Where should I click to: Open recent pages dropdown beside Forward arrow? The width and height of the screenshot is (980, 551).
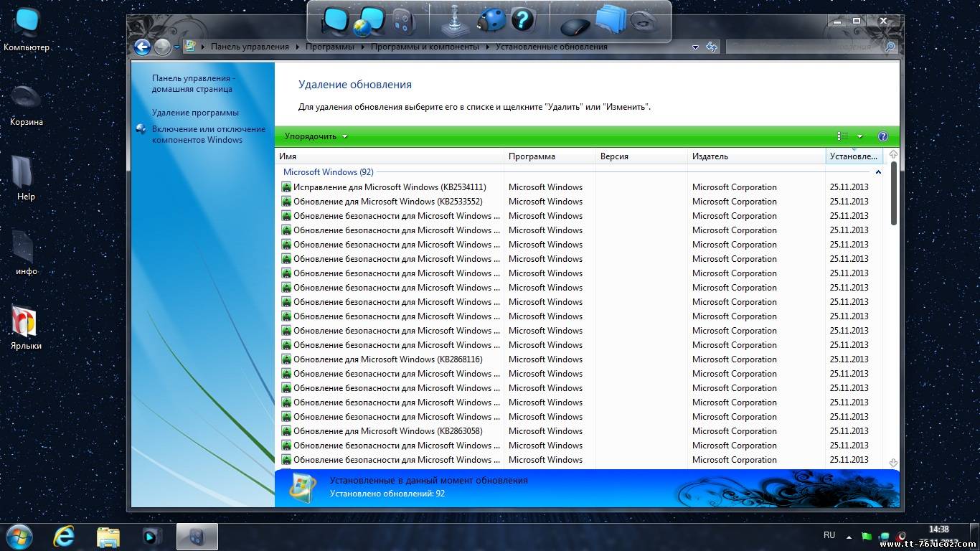click(176, 47)
